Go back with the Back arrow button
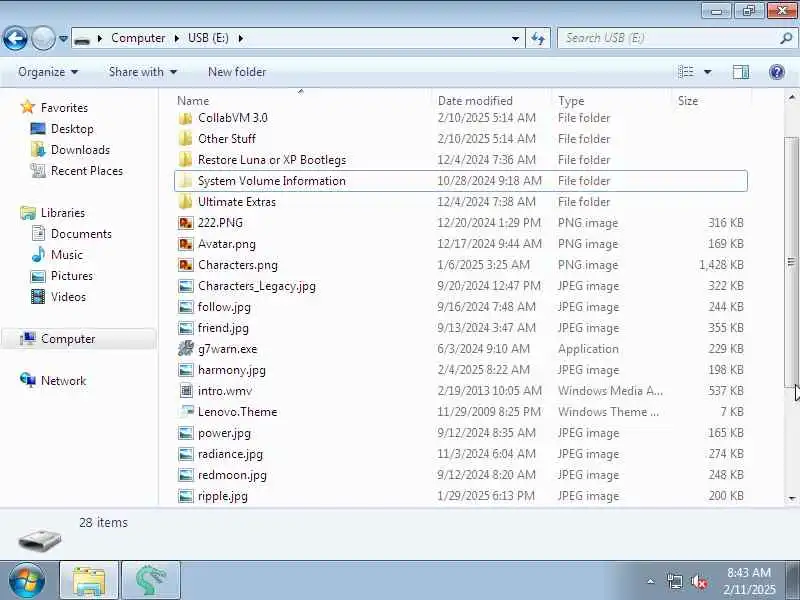 point(15,38)
